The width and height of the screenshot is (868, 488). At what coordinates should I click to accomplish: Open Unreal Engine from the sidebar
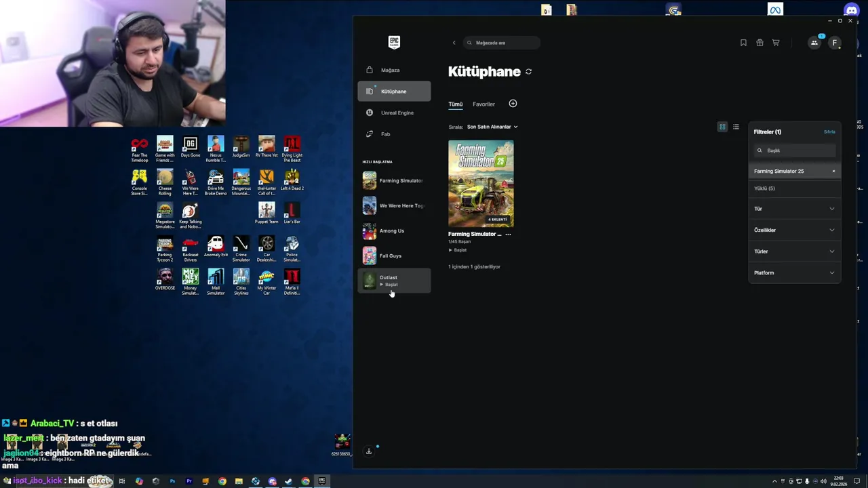(x=394, y=113)
